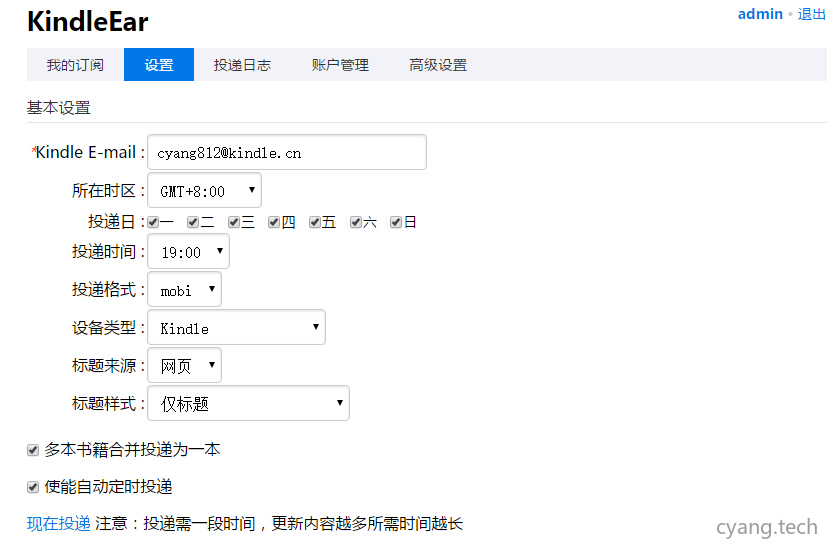Uncheck the 四 (Thursday) delivery day
This screenshot has width=839, height=559.
point(274,222)
